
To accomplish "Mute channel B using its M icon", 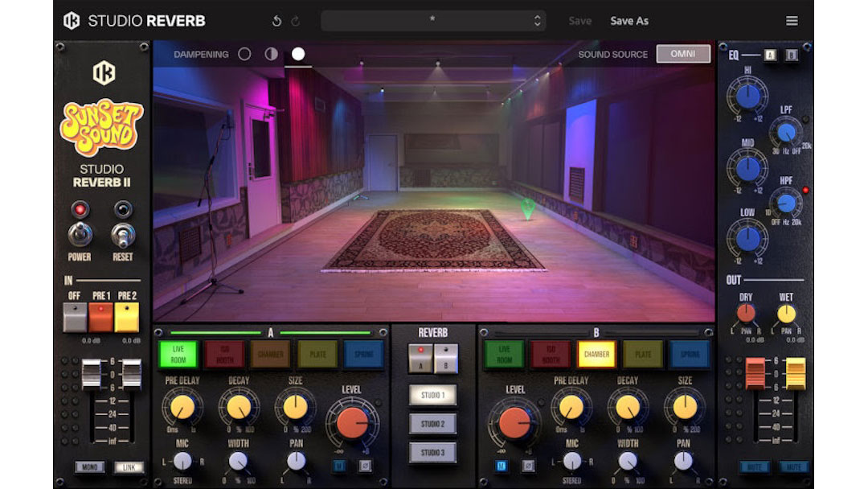I will pyautogui.click(x=502, y=466).
